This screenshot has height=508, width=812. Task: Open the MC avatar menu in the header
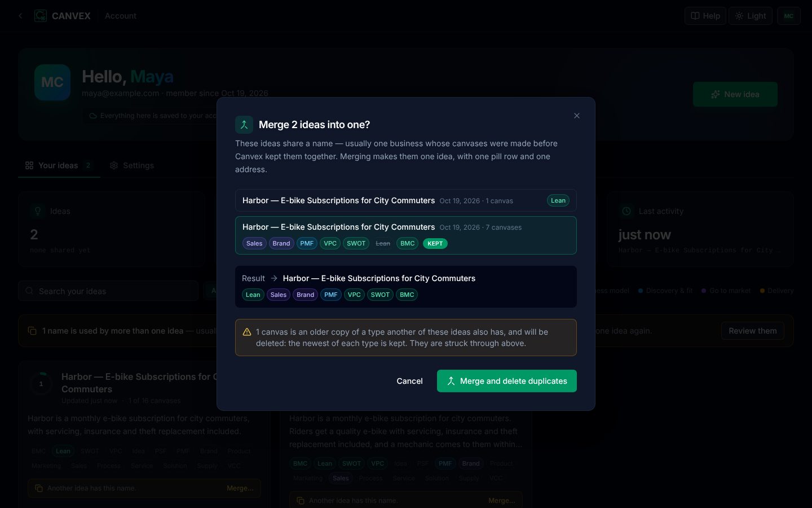(x=788, y=16)
